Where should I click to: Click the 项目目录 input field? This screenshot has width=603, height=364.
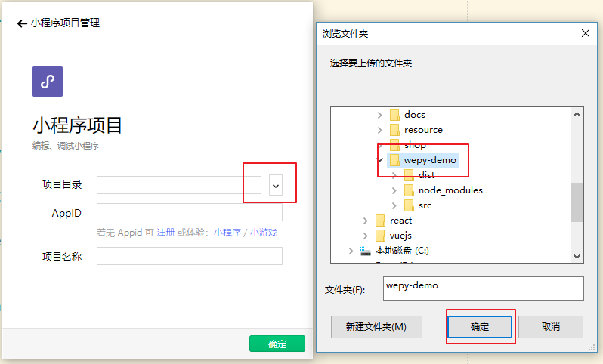[x=178, y=185]
